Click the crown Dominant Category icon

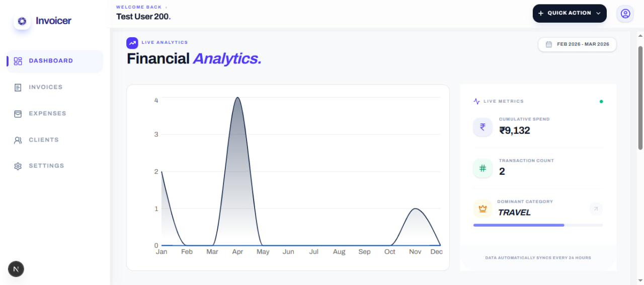[482, 208]
